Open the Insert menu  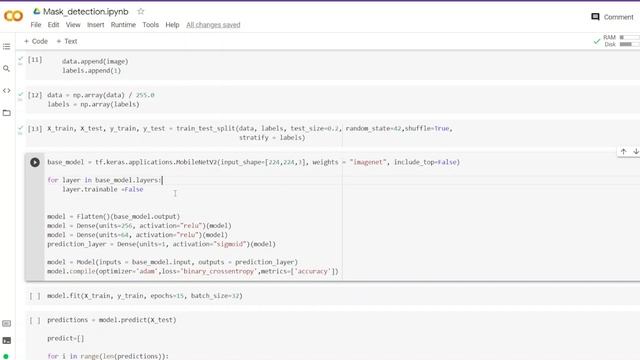(96, 25)
